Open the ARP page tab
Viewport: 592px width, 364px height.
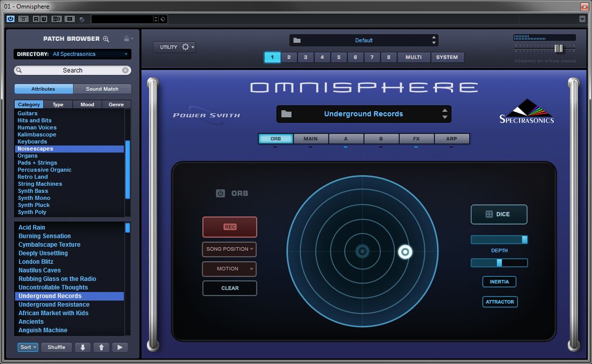[x=452, y=139]
